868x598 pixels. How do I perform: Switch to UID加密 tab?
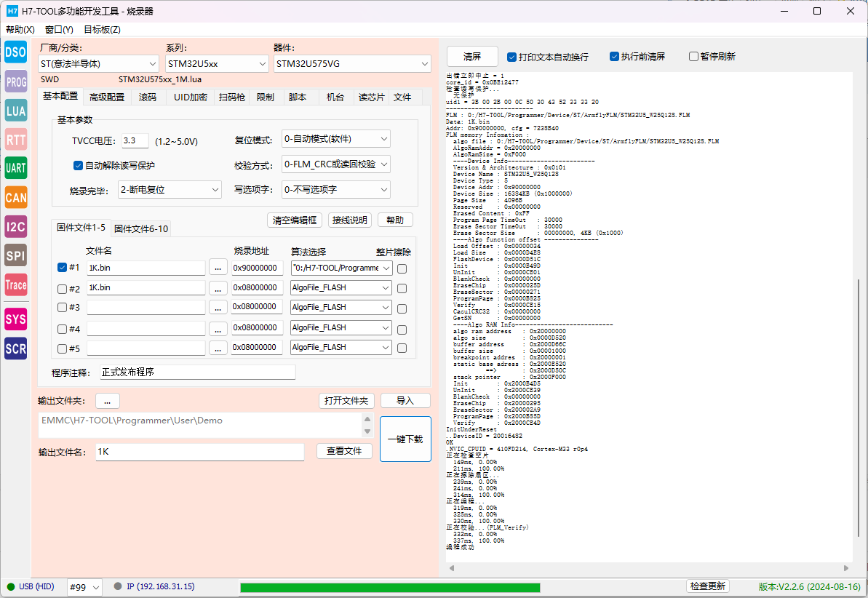click(191, 97)
